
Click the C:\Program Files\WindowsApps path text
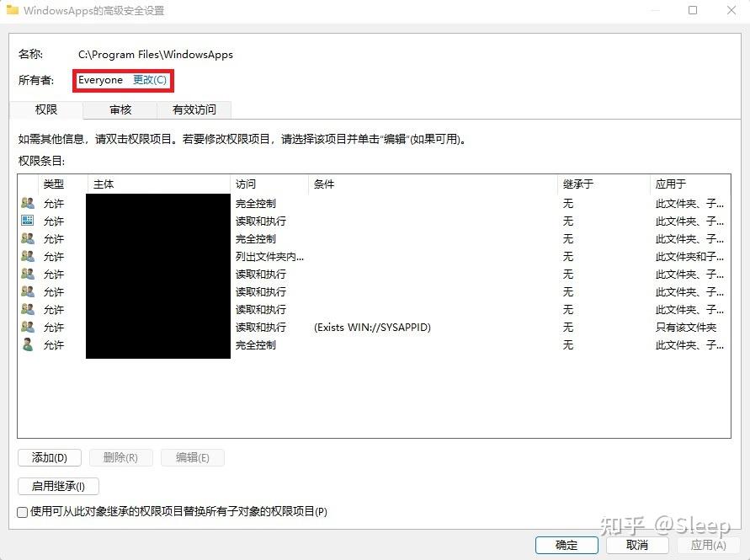point(156,55)
